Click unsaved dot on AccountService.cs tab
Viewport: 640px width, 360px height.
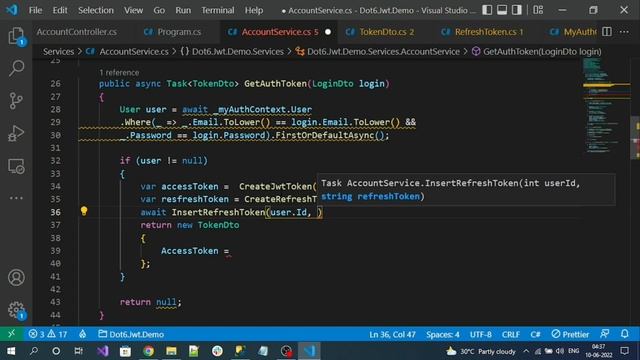point(328,32)
